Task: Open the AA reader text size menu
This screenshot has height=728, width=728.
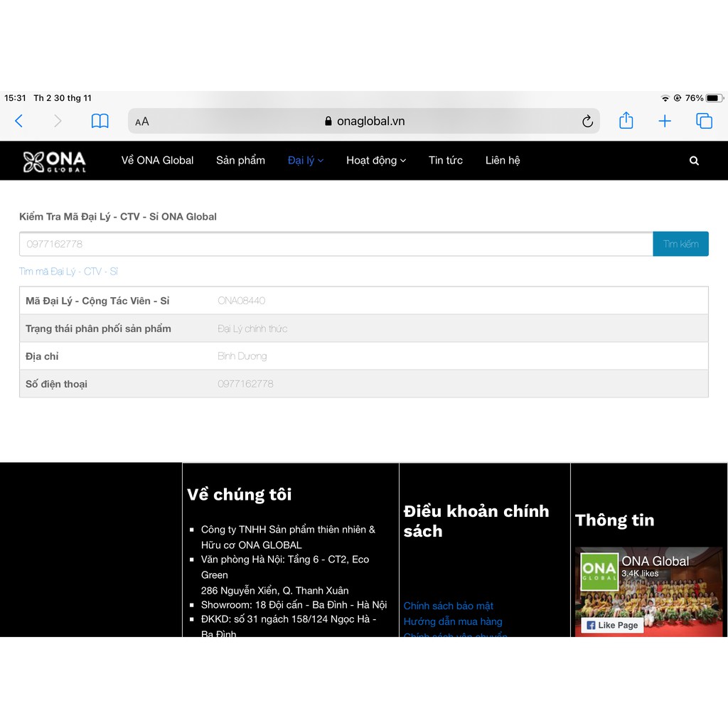Action: coord(142,122)
